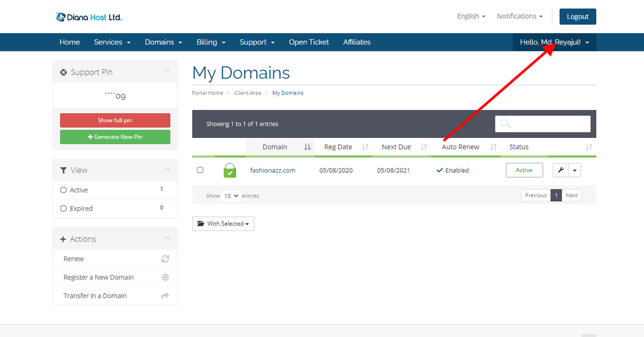
Task: Open the Domains menu in navbar
Action: 163,42
